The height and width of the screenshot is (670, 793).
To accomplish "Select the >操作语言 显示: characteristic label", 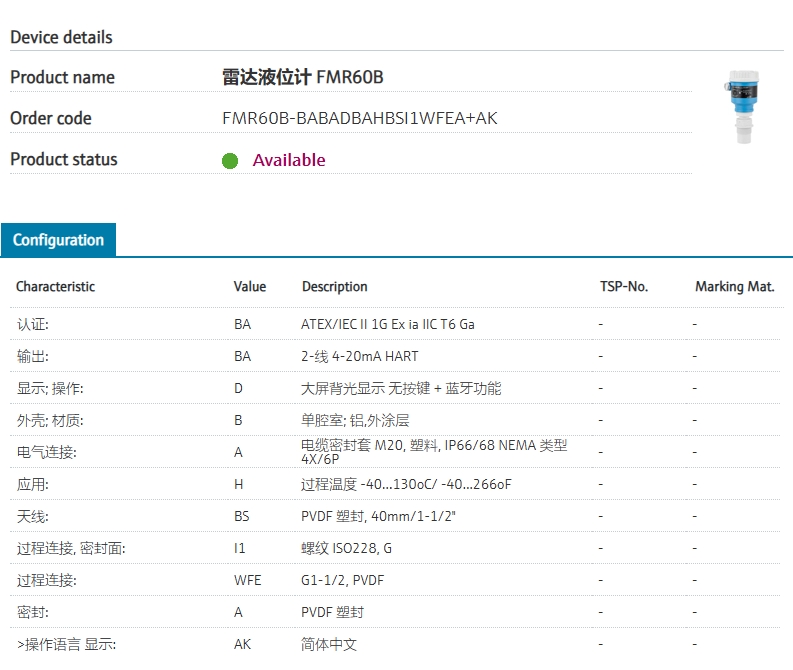I will pyautogui.click(x=66, y=644).
